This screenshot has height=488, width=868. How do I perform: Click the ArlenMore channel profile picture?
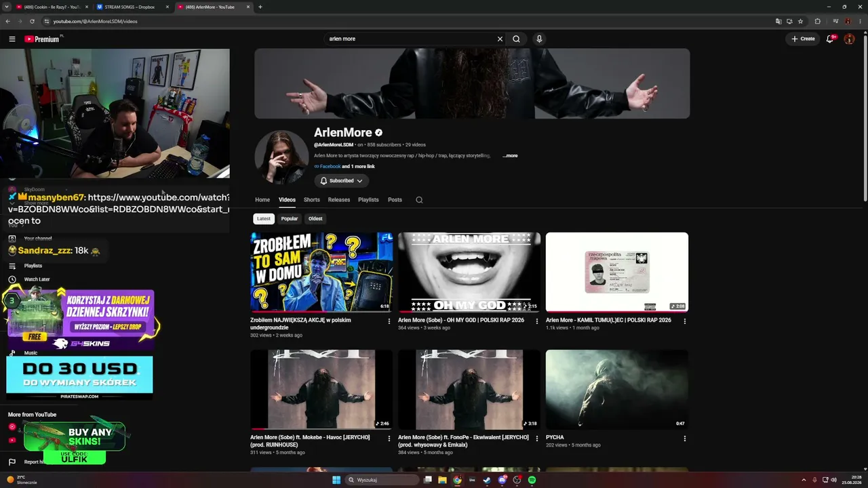[281, 157]
